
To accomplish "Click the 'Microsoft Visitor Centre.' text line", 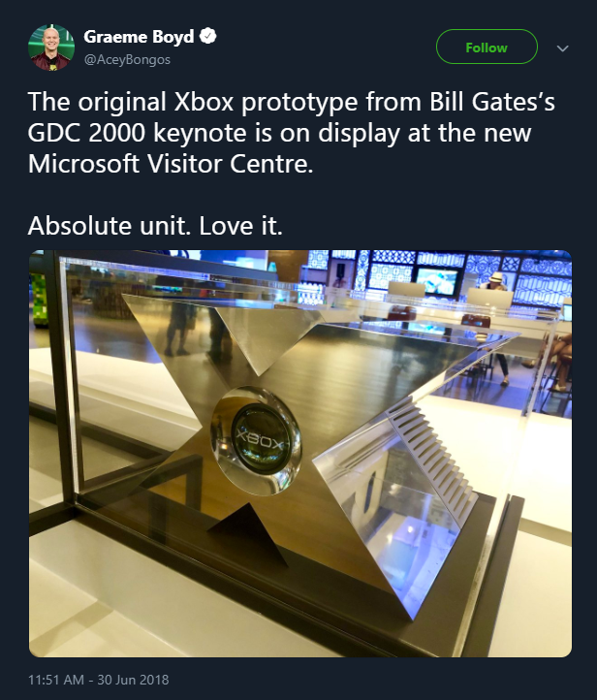I will [171, 164].
